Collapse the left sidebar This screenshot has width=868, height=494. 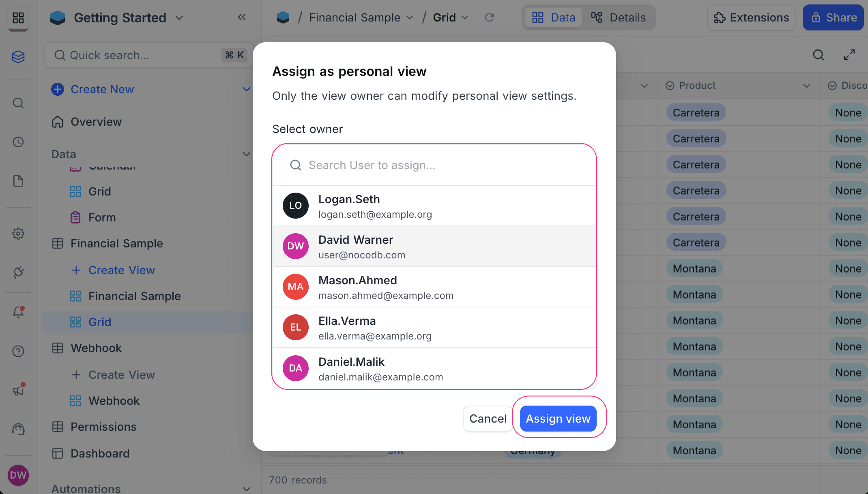tap(242, 17)
